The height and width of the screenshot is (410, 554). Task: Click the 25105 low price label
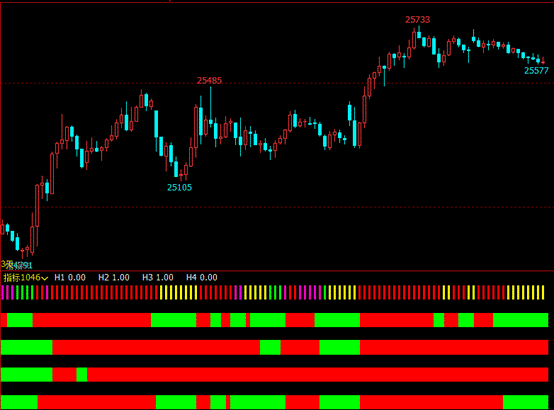click(x=179, y=187)
